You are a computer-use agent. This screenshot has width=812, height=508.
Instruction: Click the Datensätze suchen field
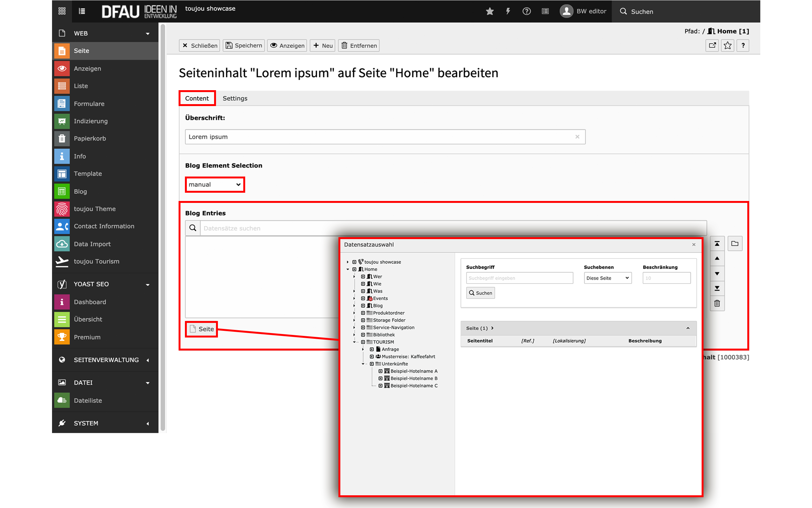453,228
